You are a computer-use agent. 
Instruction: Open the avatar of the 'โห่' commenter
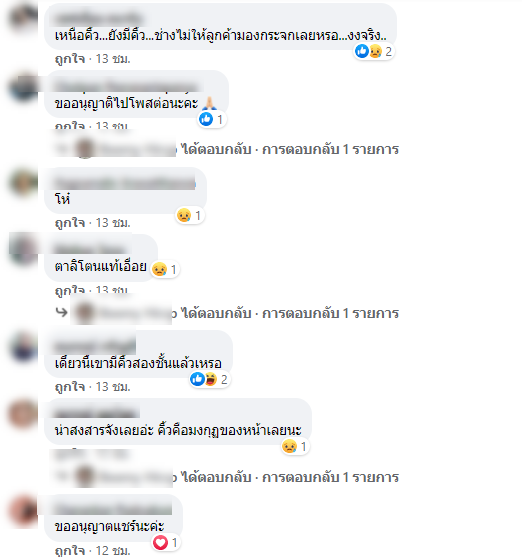pos(23,182)
